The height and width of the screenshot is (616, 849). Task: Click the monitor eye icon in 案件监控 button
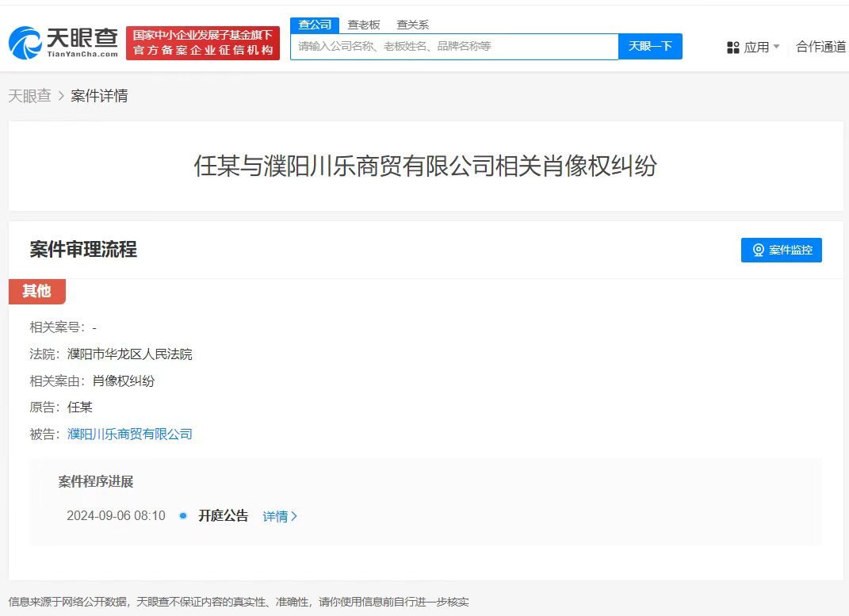[x=759, y=250]
